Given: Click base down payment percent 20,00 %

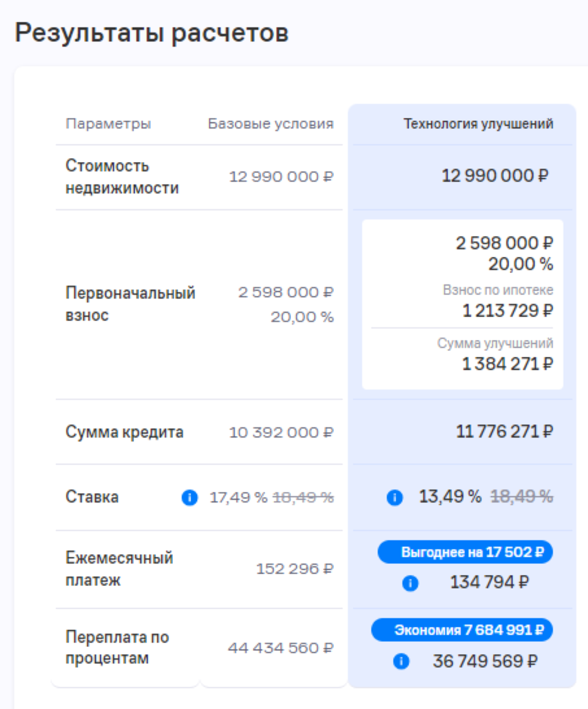Looking at the screenshot, I should pos(302,317).
